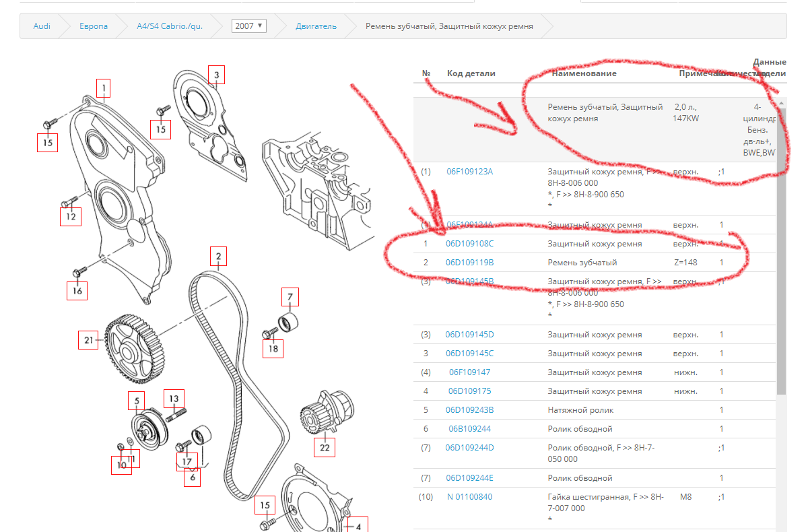This screenshot has width=808, height=532.
Task: Open the 2007 model year dropdown
Action: coord(249,26)
